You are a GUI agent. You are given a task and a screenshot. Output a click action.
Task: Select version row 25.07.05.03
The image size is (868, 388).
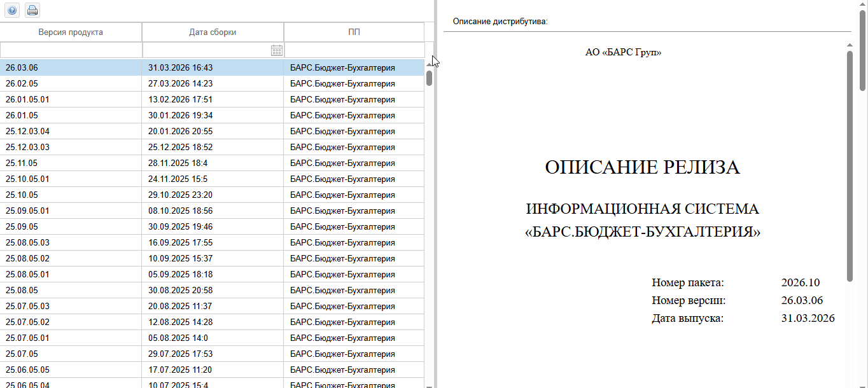pos(212,306)
